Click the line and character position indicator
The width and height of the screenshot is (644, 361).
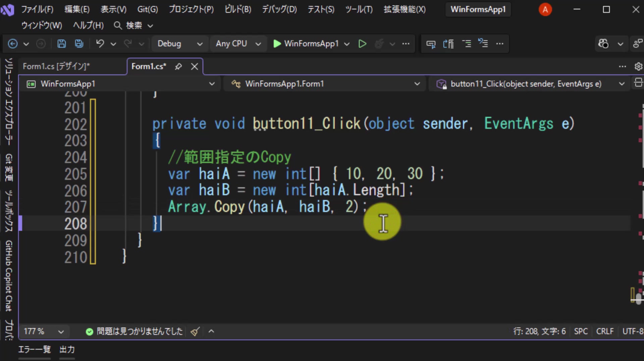pos(539,331)
